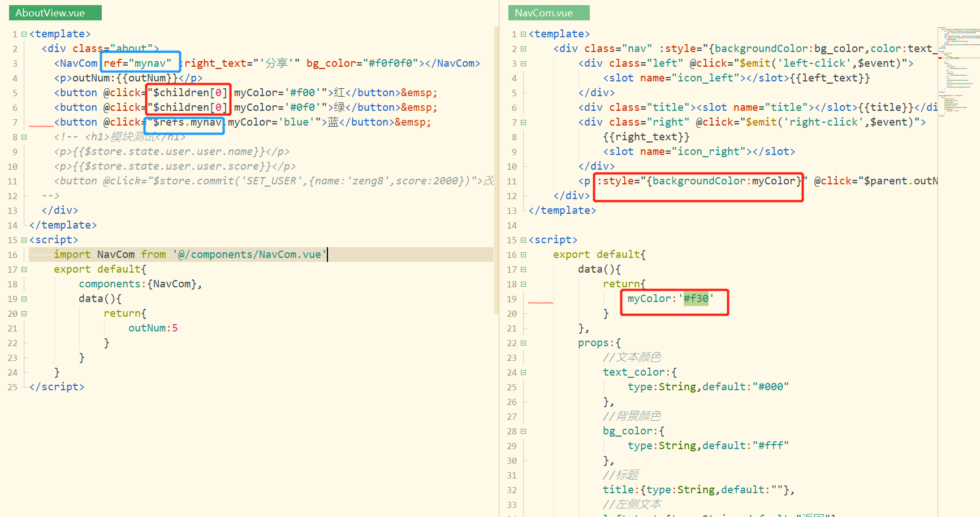This screenshot has height=517, width=980.
Task: Collapse export default fold on NavCom line 16
Action: pos(523,255)
